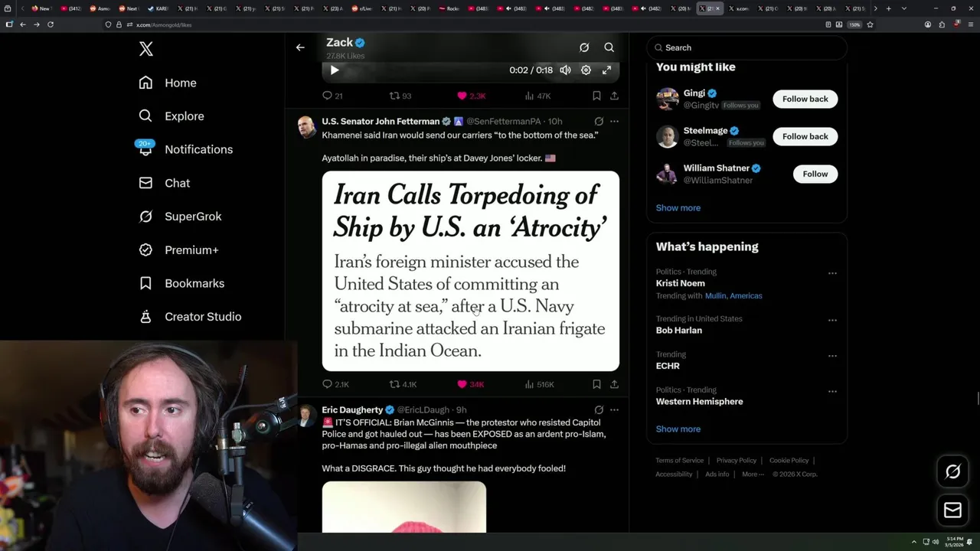Open Explore in the sidebar
The width and height of the screenshot is (980, 551).
click(x=171, y=116)
